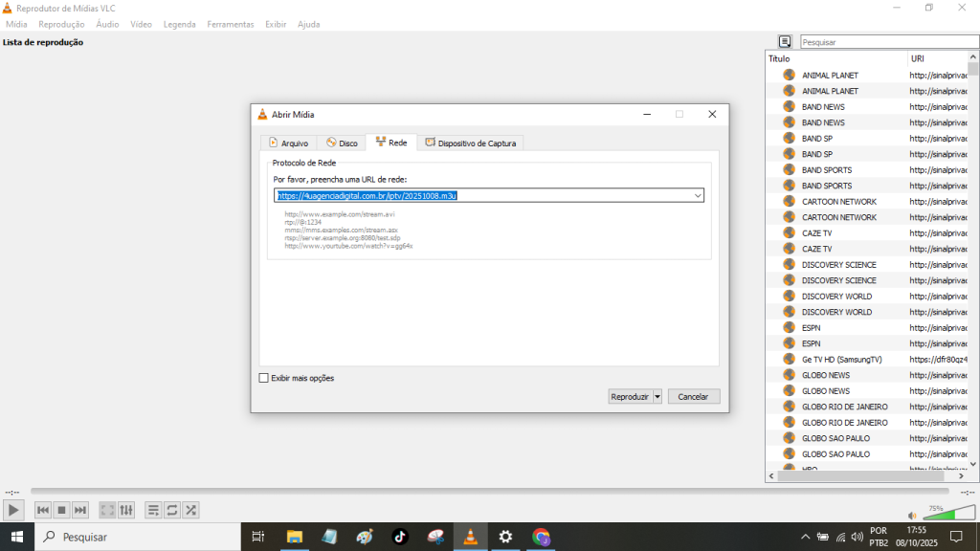
Task: Show hidden system tray icons
Action: [805, 537]
